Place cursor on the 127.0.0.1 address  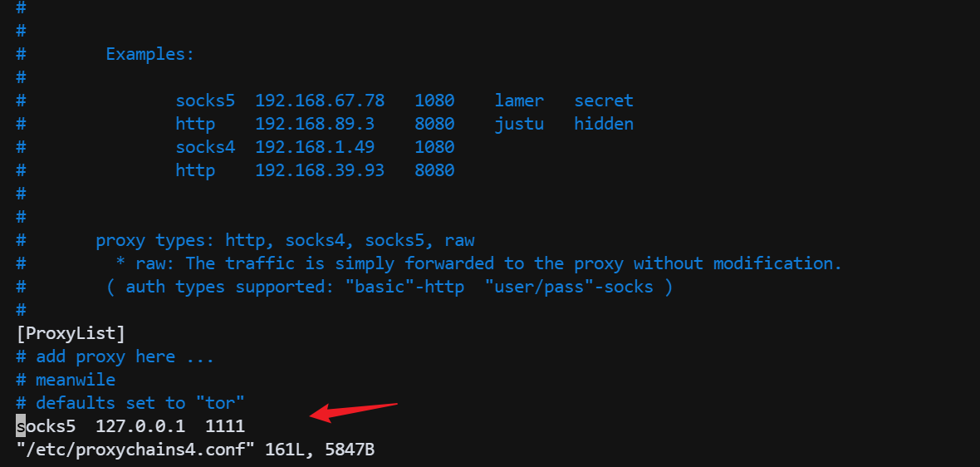[x=140, y=426]
